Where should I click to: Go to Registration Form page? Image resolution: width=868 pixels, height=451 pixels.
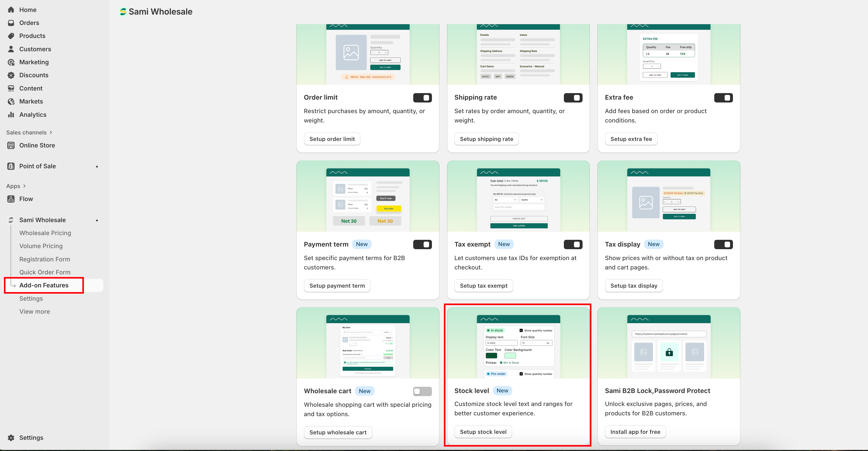tap(44, 259)
